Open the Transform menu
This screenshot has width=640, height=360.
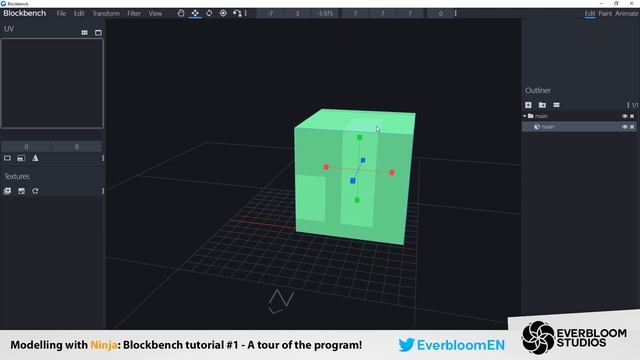pyautogui.click(x=106, y=13)
